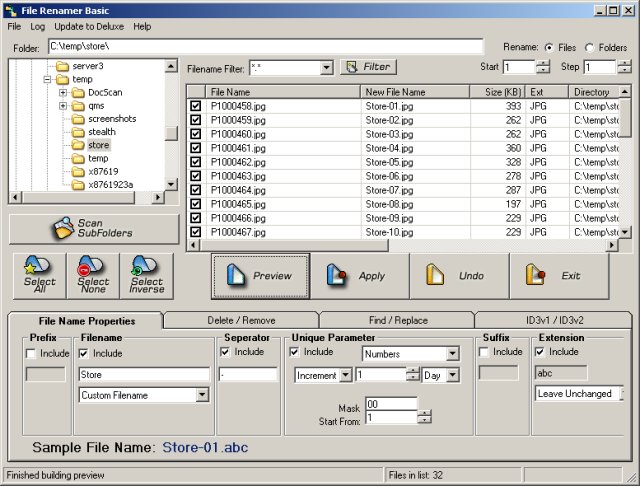The image size is (640, 486).
Task: Click the New File Name column header
Action: tap(415, 92)
